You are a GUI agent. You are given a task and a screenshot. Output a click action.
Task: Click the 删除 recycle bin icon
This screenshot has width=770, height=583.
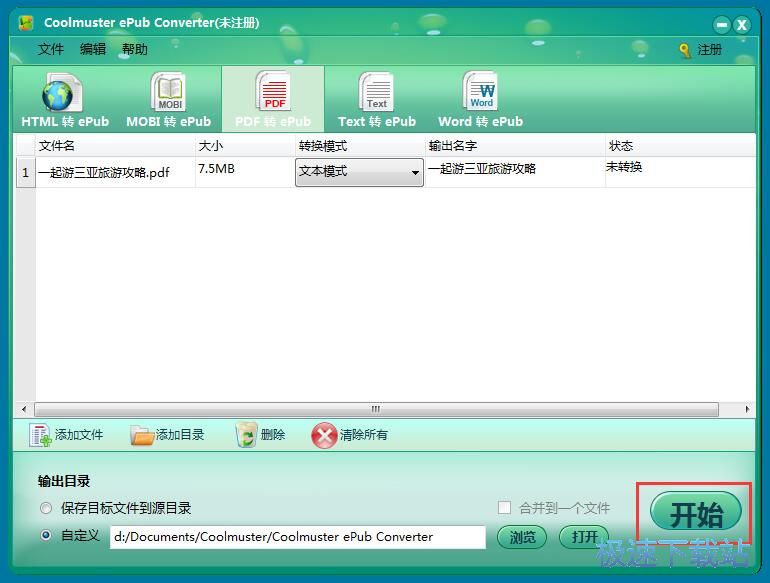click(x=246, y=435)
